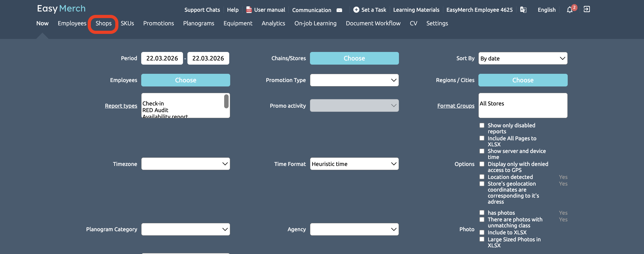Expand the Timezone dropdown
Image resolution: width=644 pixels, height=254 pixels.
click(x=186, y=164)
